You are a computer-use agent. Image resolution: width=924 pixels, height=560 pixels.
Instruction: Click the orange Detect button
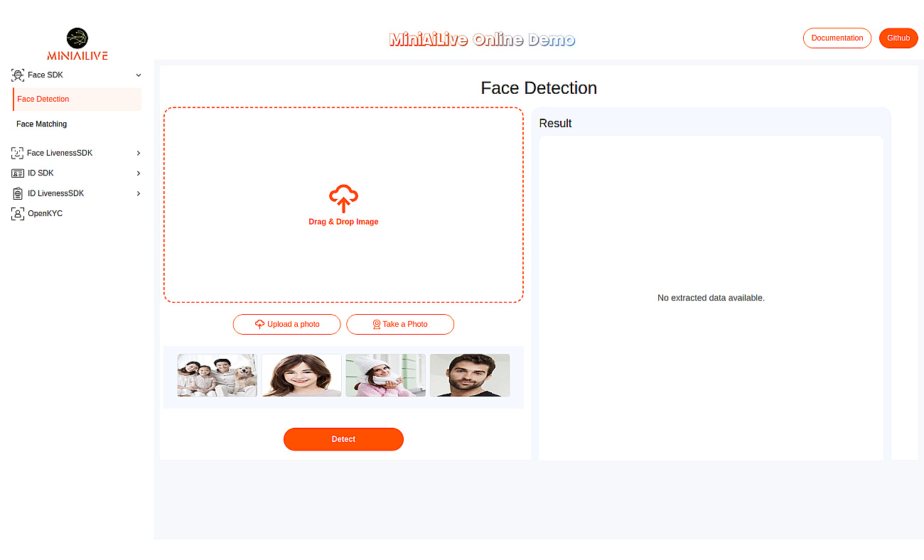343,439
